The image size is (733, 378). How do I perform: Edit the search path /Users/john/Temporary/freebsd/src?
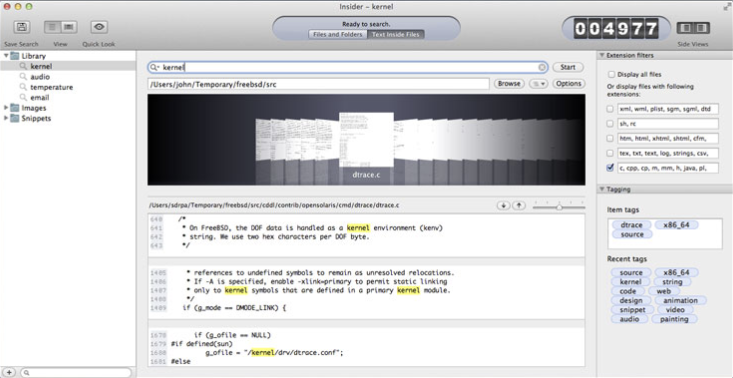pyautogui.click(x=318, y=84)
